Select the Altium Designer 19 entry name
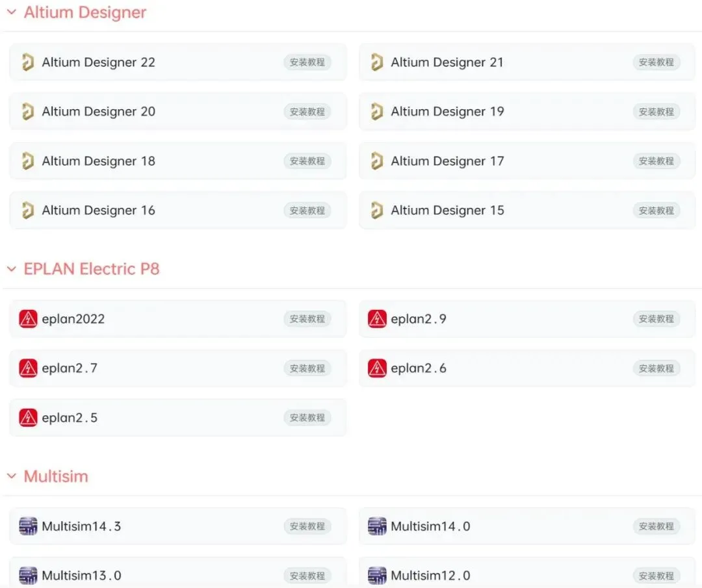 (447, 111)
